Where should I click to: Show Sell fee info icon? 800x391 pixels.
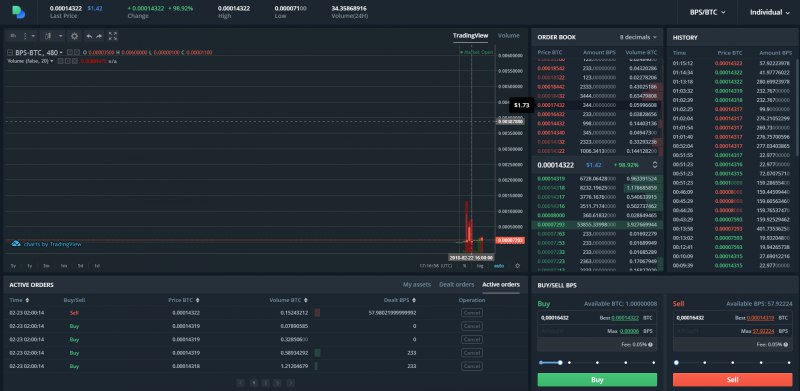[x=786, y=345]
